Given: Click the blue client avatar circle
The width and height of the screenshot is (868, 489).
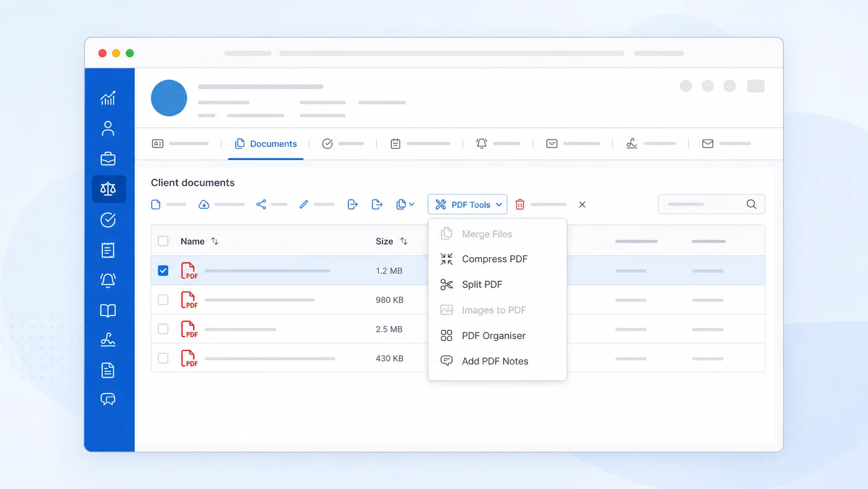Looking at the screenshot, I should point(169,98).
